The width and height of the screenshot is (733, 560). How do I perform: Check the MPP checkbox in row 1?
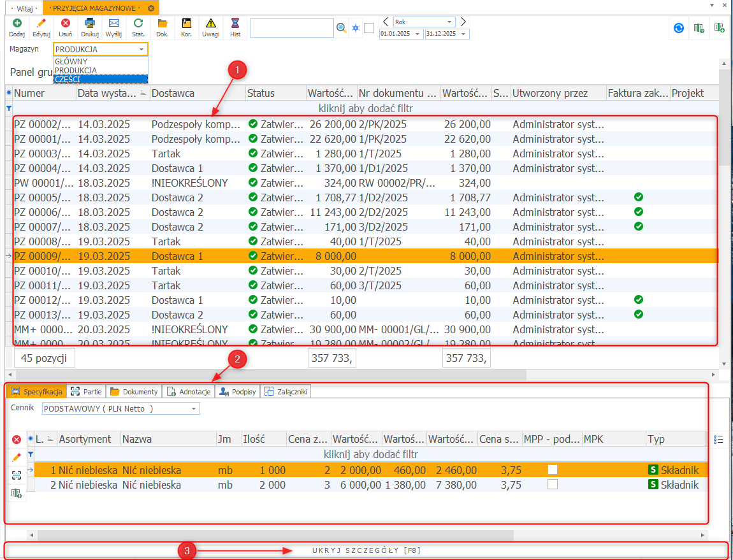tap(553, 470)
